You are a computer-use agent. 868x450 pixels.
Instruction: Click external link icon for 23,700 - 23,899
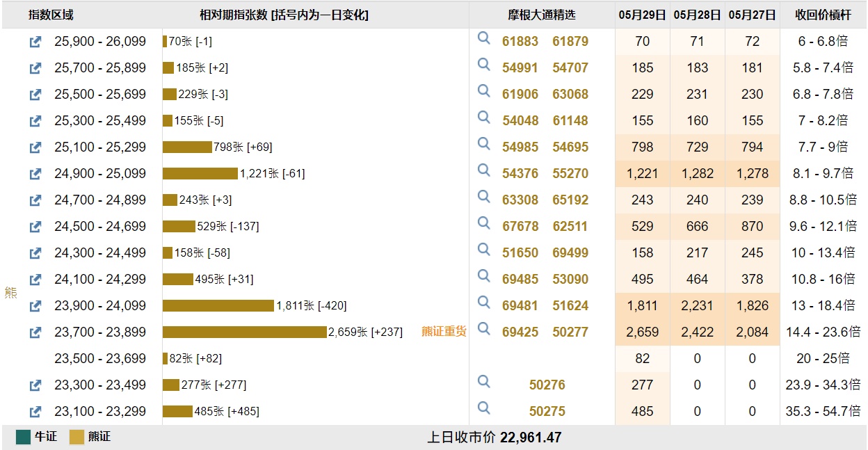35,332
